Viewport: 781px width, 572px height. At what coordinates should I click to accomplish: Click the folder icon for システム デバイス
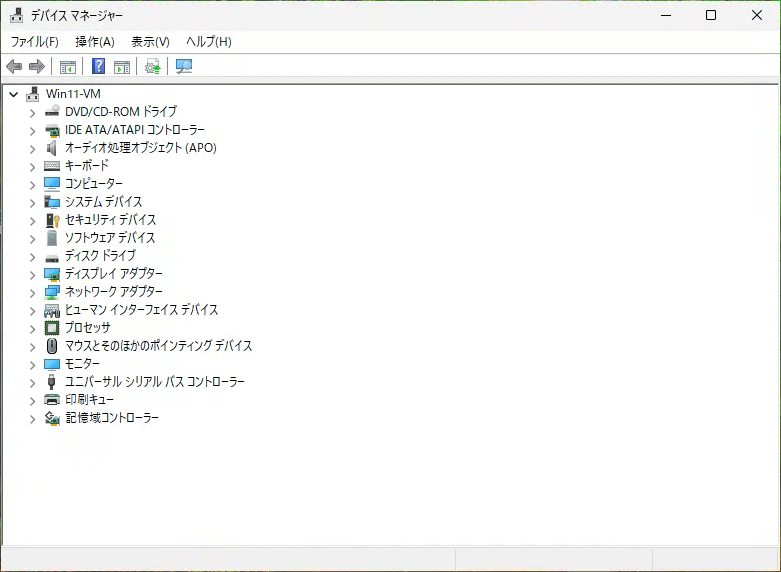52,202
